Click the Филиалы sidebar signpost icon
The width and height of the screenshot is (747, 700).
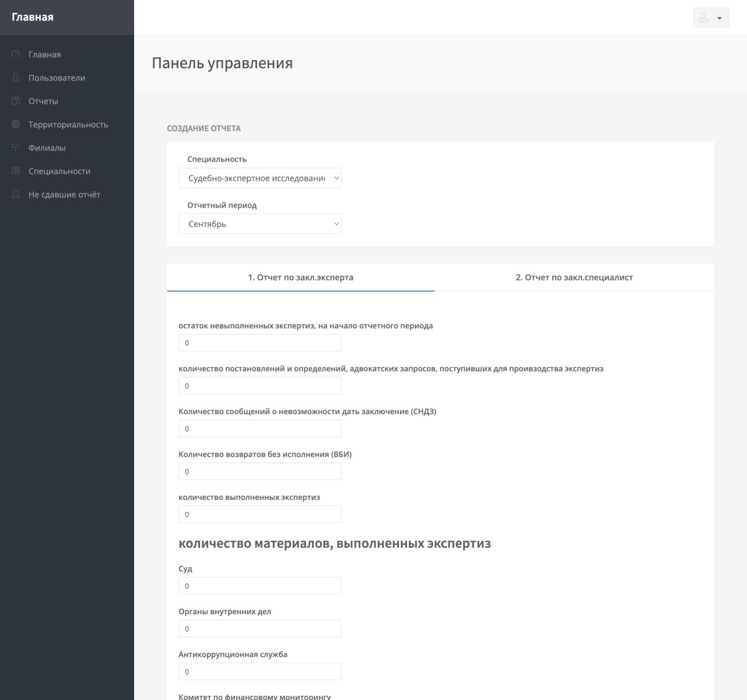[16, 148]
